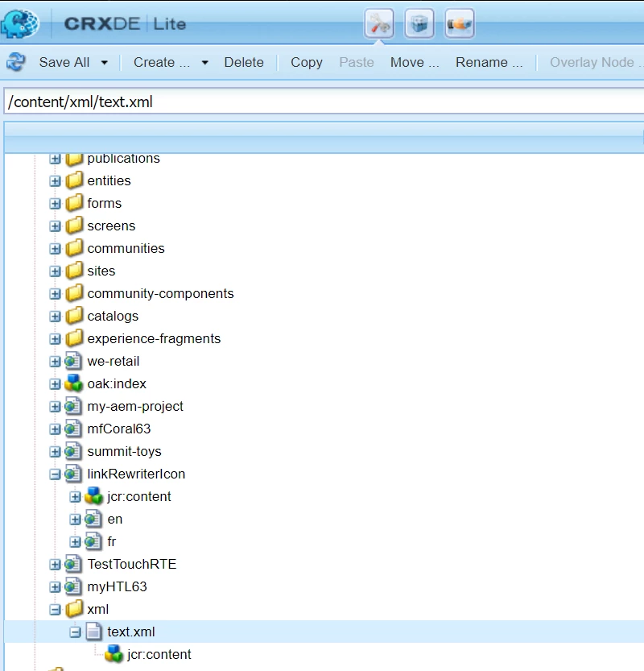
Task: Click the jcr:content cubes icon under linkRewriterIcon
Action: click(93, 496)
